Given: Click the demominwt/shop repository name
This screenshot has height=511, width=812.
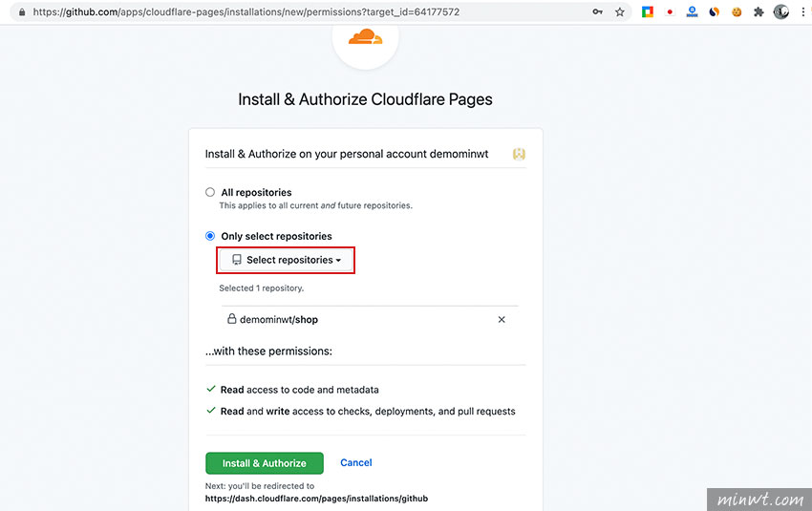Looking at the screenshot, I should tap(279, 319).
